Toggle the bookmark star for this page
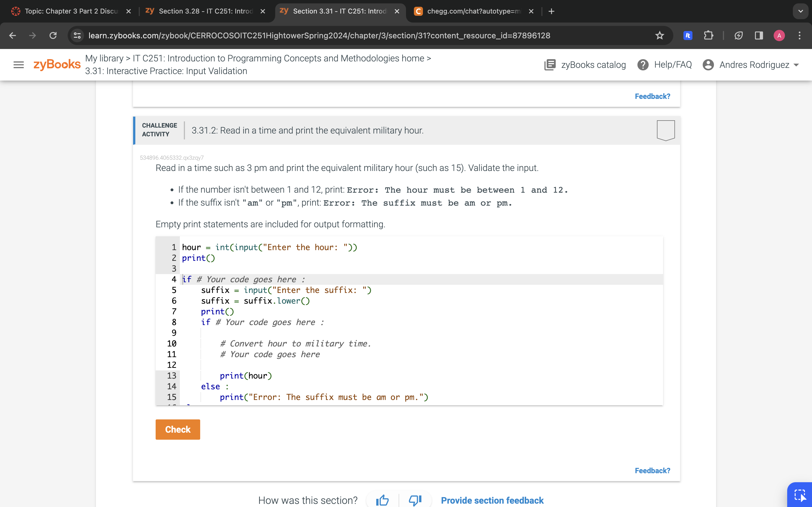812x507 pixels. [659, 35]
